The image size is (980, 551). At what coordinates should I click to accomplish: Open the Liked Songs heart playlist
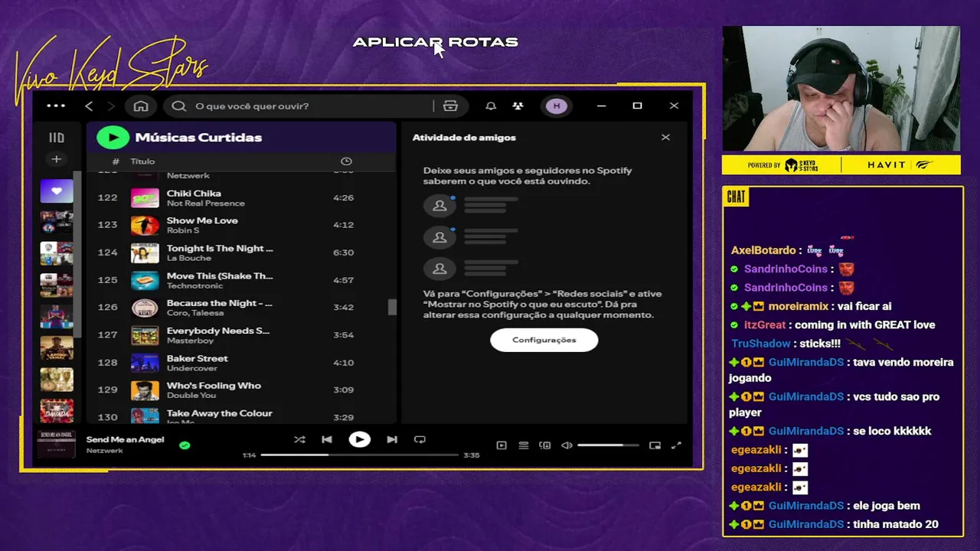tap(57, 191)
